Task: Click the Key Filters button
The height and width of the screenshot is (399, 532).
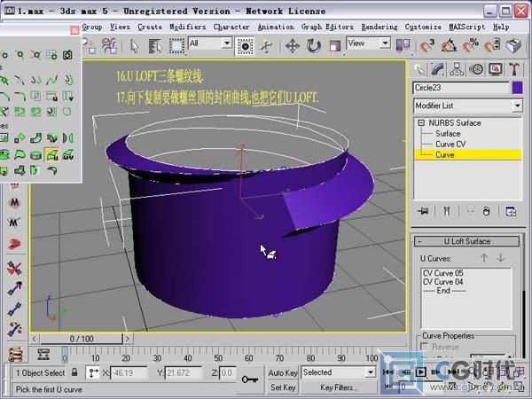Action: point(339,387)
